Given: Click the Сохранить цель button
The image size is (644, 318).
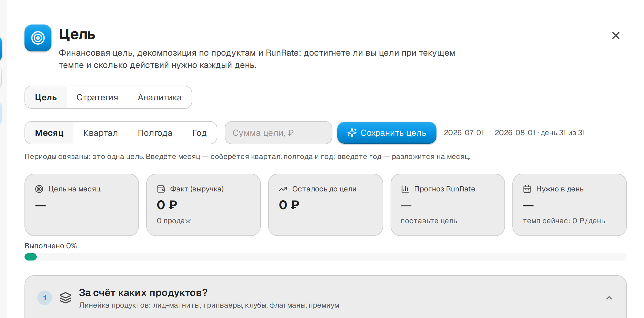Looking at the screenshot, I should (387, 133).
